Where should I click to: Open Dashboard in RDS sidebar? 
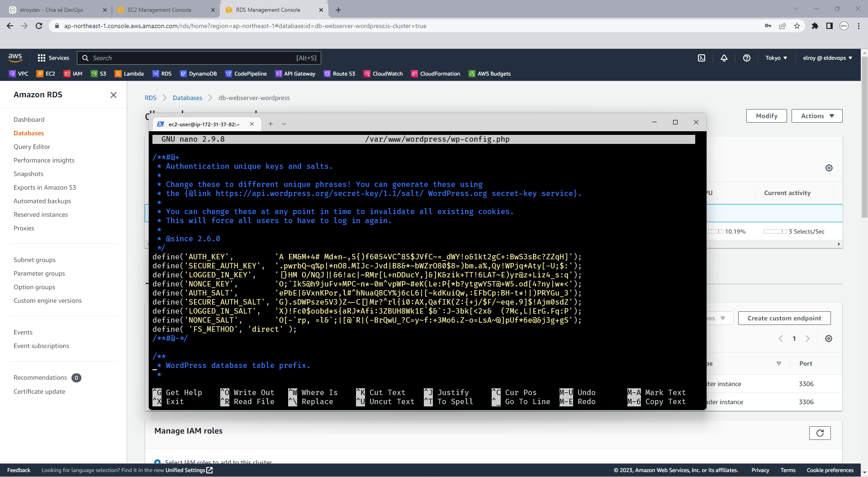[x=29, y=119]
